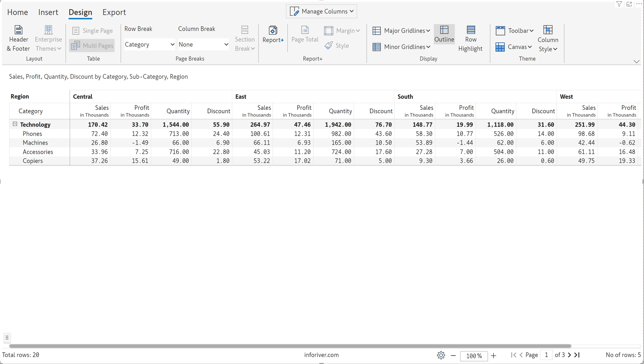Go to the last page
Screen dimensions: 644x364
(x=577, y=355)
